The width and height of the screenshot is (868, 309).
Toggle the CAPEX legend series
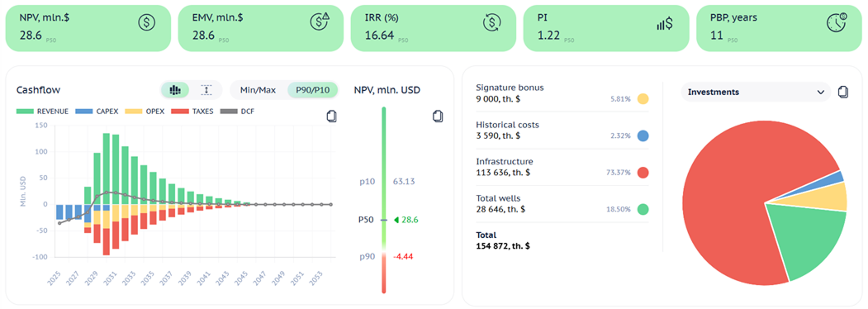tap(92, 112)
